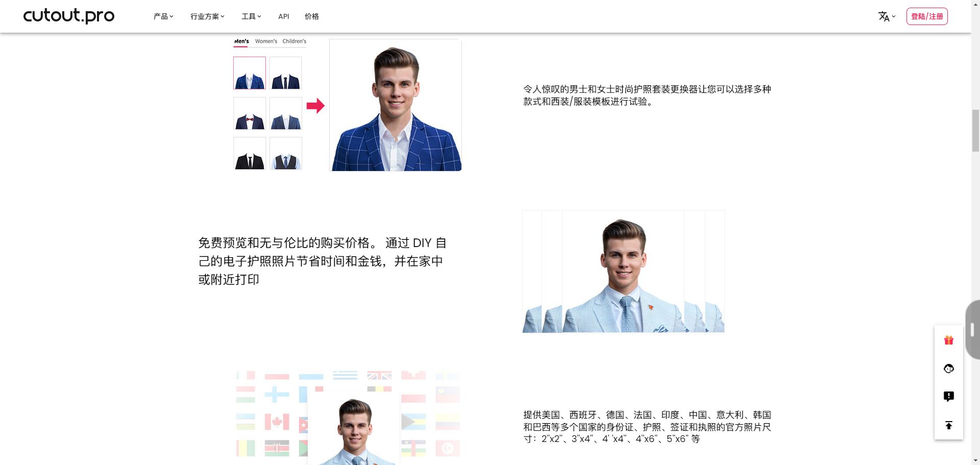This screenshot has height=465, width=980.
Task: Select the Men's tab in outfit picker
Action: click(241, 41)
